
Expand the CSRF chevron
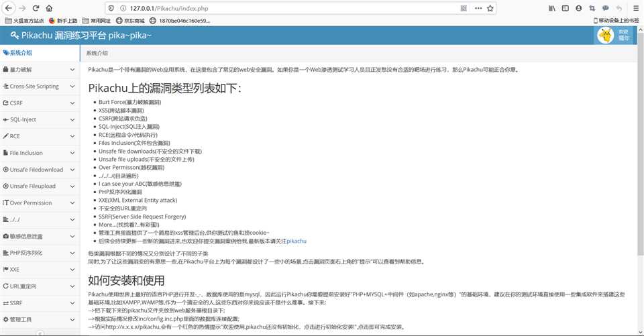pyautogui.click(x=72, y=103)
